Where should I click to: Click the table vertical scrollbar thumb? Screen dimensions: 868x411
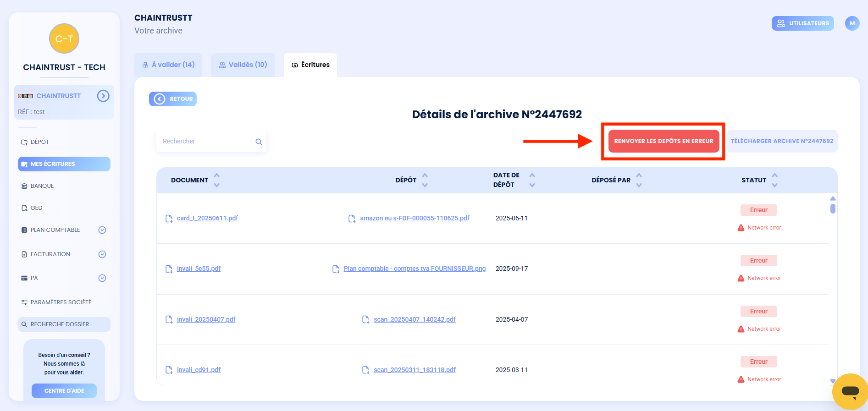tap(833, 208)
